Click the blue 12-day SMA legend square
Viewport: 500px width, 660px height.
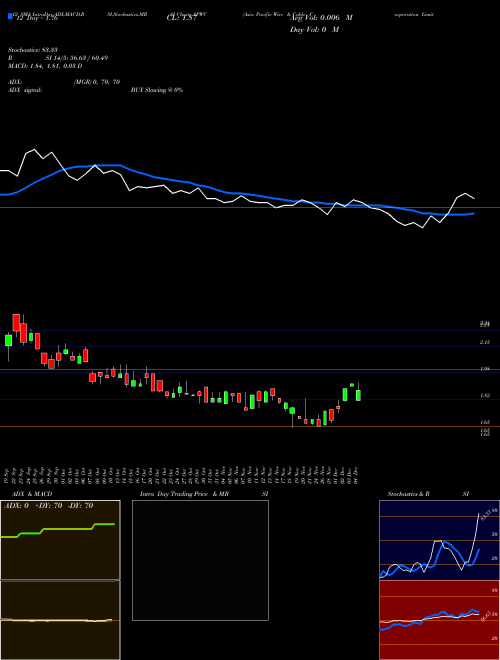11,17
